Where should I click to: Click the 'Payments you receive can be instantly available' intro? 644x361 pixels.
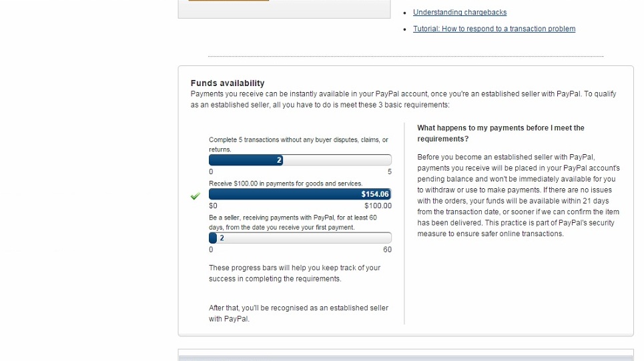(403, 99)
